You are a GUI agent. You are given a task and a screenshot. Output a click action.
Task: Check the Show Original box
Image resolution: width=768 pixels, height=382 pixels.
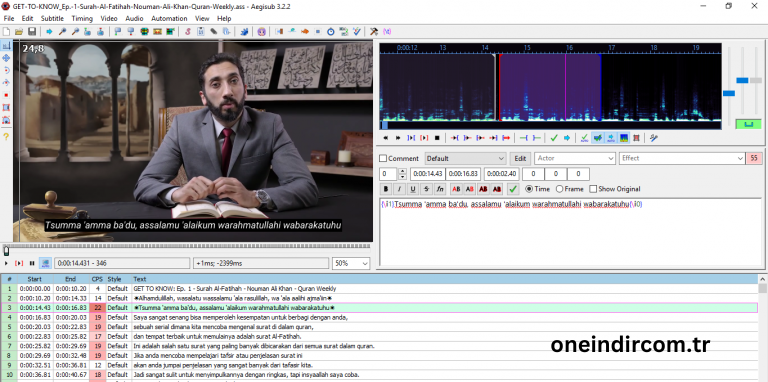pos(593,189)
